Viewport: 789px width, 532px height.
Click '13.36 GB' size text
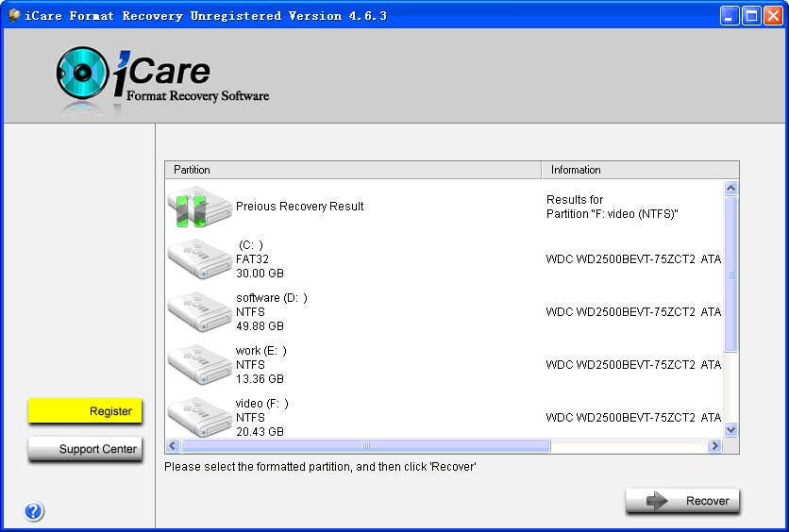click(260, 378)
